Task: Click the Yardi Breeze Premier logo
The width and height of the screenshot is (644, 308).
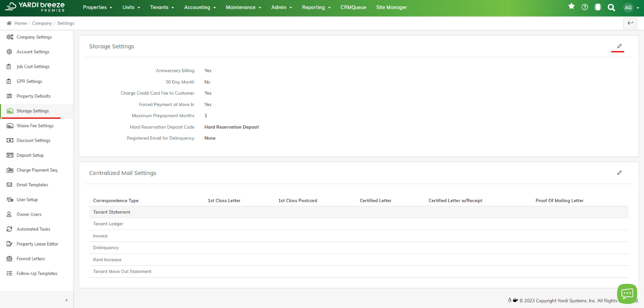Action: point(35,7)
